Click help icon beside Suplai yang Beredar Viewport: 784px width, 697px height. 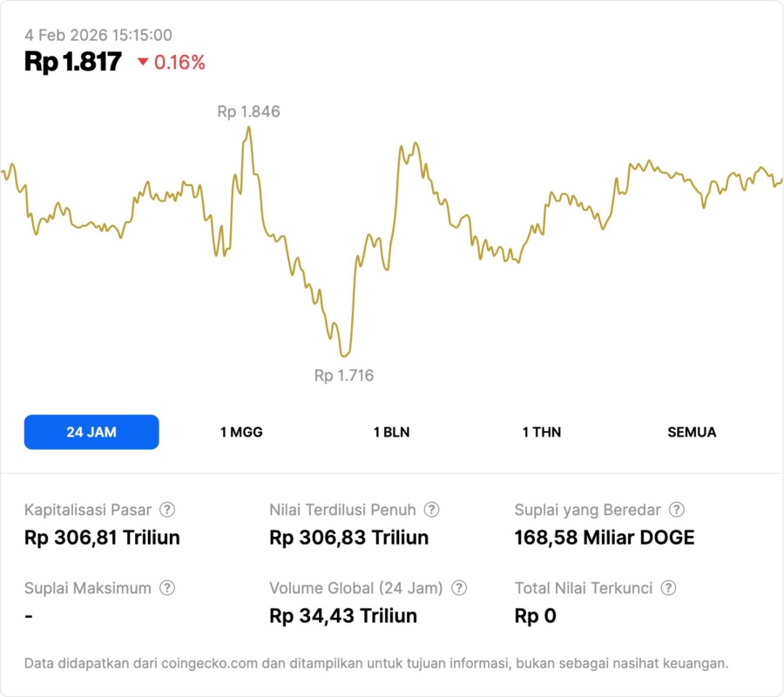[676, 510]
